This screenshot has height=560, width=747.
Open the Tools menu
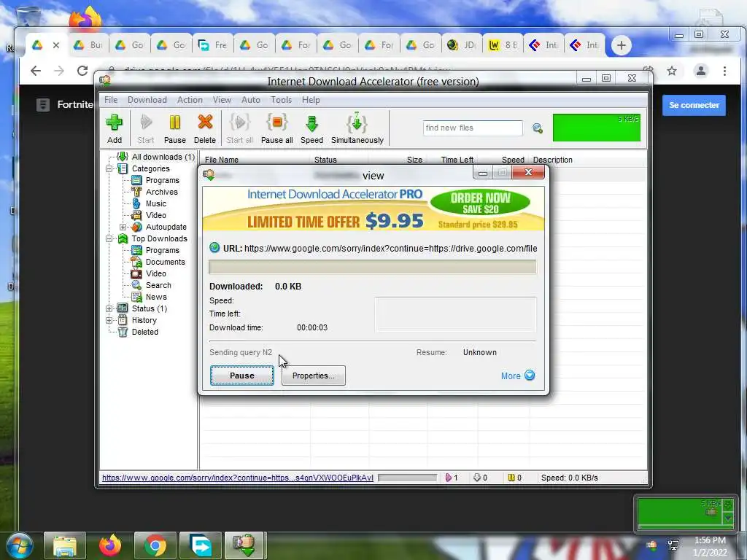281,100
